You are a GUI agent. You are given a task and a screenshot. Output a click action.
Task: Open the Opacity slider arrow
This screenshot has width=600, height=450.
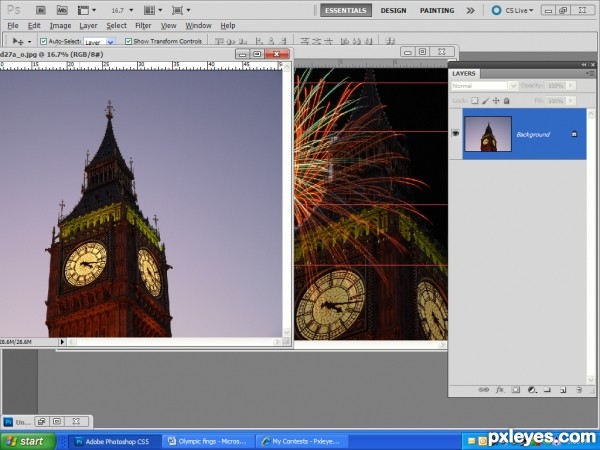(x=571, y=86)
